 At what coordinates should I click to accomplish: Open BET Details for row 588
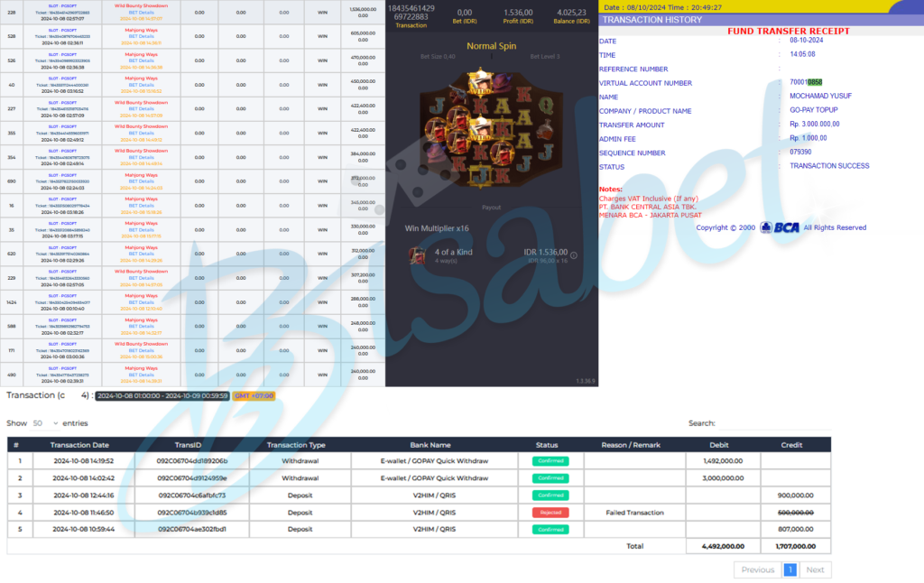[x=142, y=327]
